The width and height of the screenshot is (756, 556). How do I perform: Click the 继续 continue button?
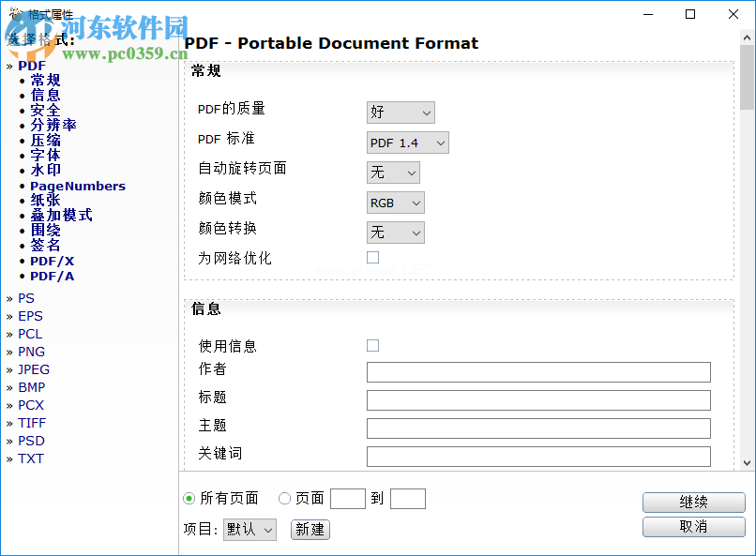(x=694, y=503)
